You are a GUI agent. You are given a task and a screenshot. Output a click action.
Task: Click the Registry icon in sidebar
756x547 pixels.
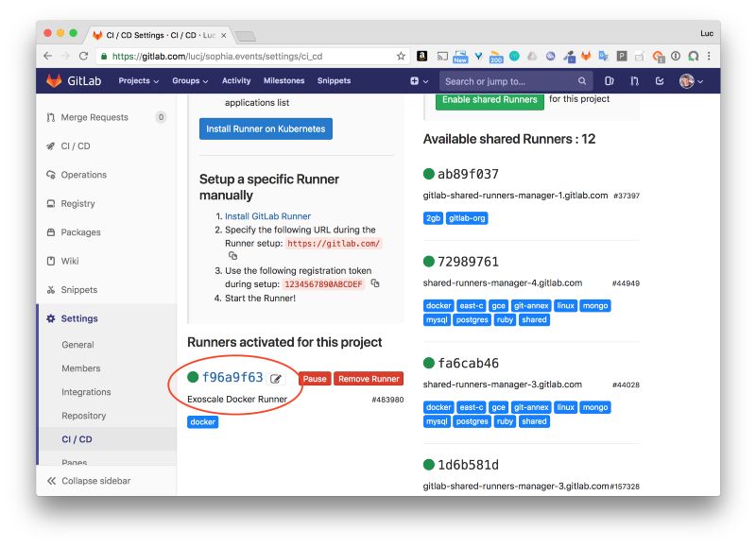(51, 203)
